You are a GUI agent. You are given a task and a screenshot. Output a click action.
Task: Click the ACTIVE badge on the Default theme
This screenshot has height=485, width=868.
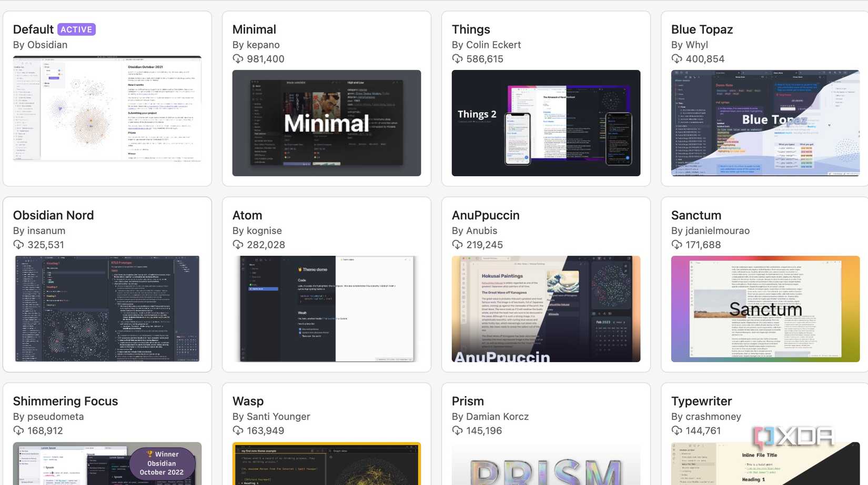(x=76, y=29)
